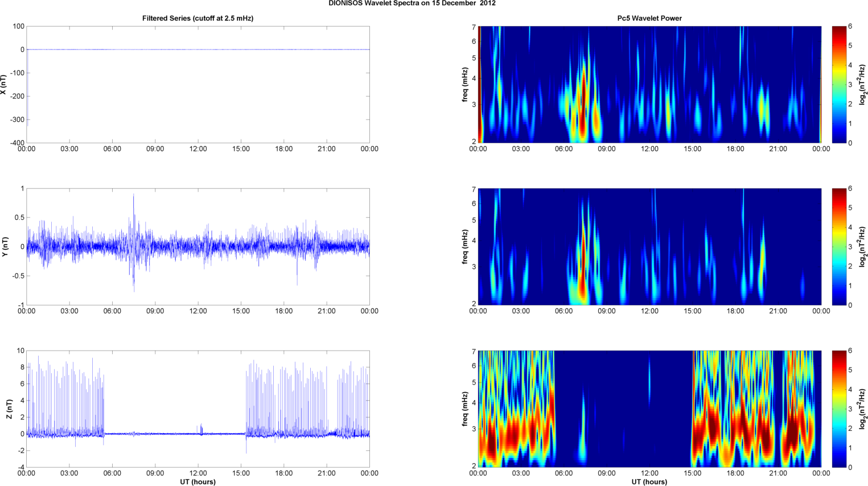Click inside the Z filtered series plot
Image resolution: width=868 pixels, height=486 pixels.
click(198, 409)
